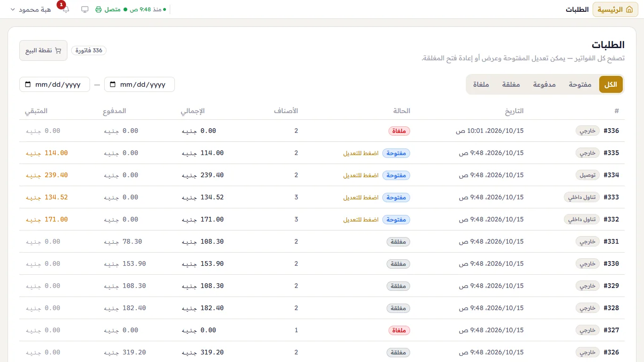
Task: Click the المتبقي column header
Action: [x=36, y=111]
